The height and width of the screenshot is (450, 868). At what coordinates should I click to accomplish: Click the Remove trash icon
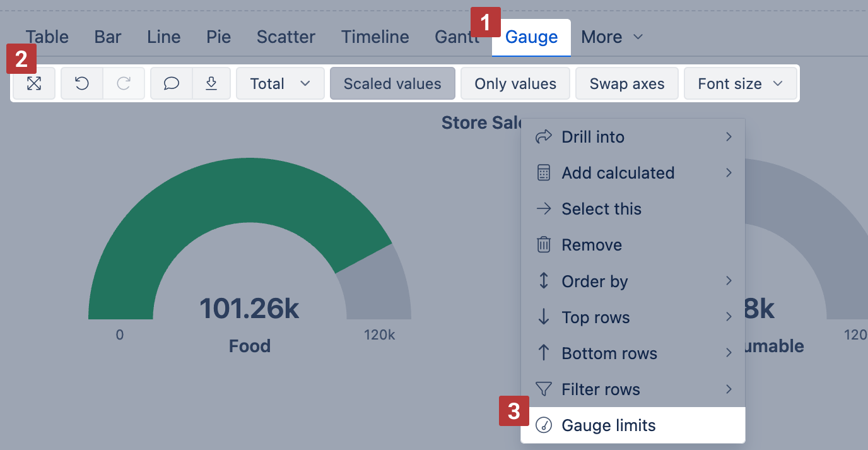tap(544, 245)
